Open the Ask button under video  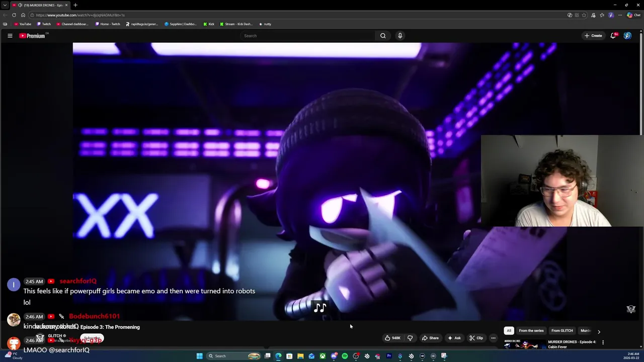point(454,338)
